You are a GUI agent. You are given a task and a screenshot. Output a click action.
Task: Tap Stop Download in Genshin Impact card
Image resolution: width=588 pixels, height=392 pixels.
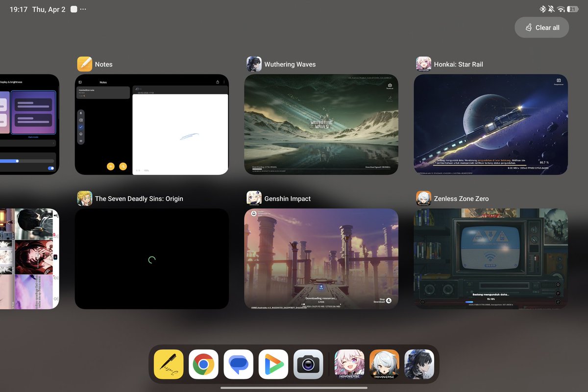(x=383, y=300)
